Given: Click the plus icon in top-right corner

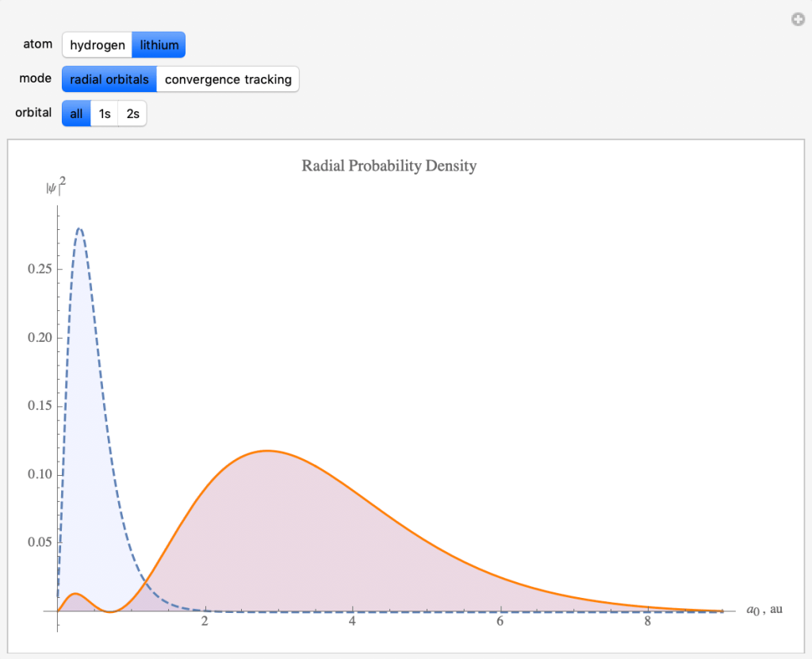Looking at the screenshot, I should tap(798, 20).
